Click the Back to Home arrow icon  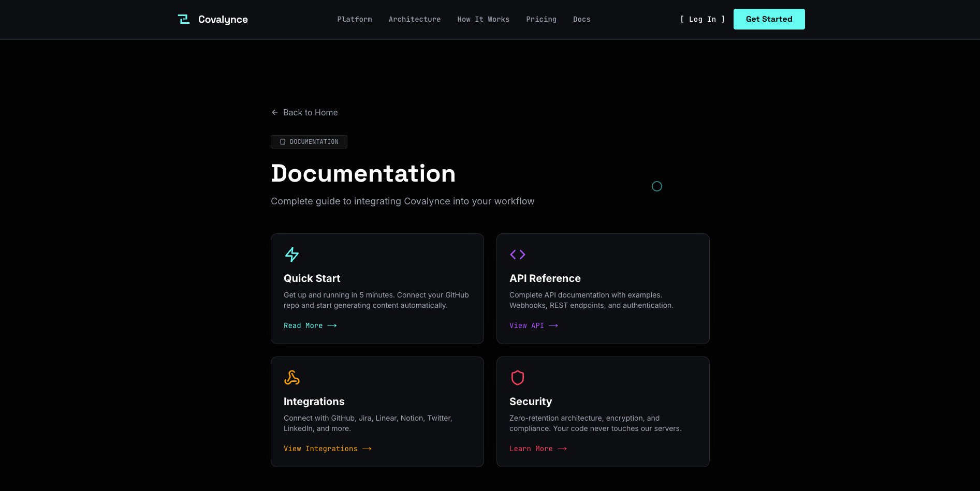click(x=275, y=112)
